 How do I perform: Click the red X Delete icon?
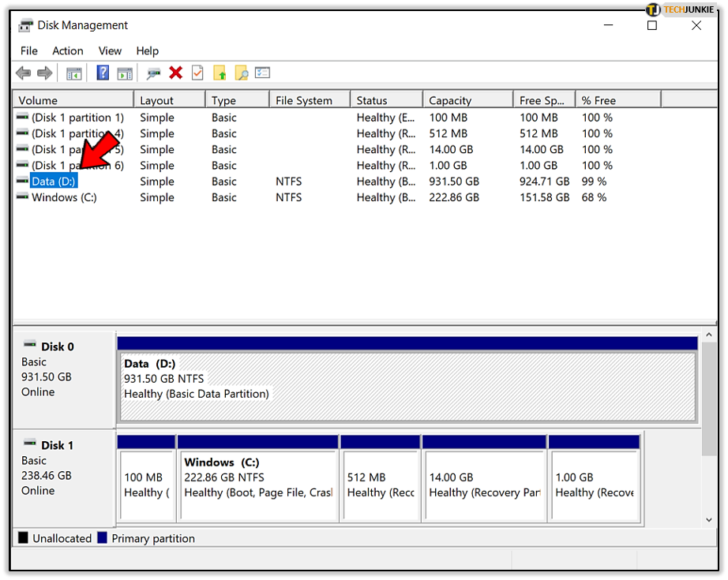(175, 73)
